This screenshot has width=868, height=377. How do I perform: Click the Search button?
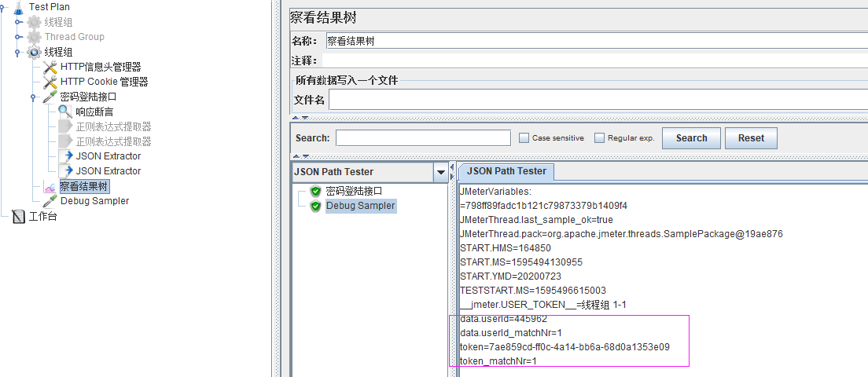point(691,138)
